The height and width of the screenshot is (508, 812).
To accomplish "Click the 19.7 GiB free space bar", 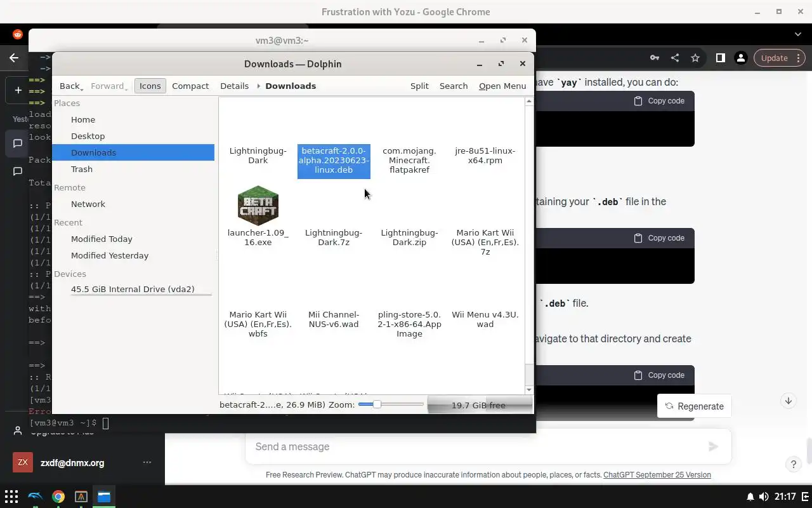I will (479, 405).
